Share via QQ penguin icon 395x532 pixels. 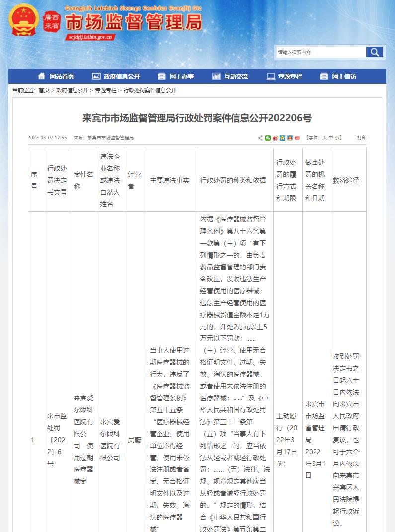290,138
